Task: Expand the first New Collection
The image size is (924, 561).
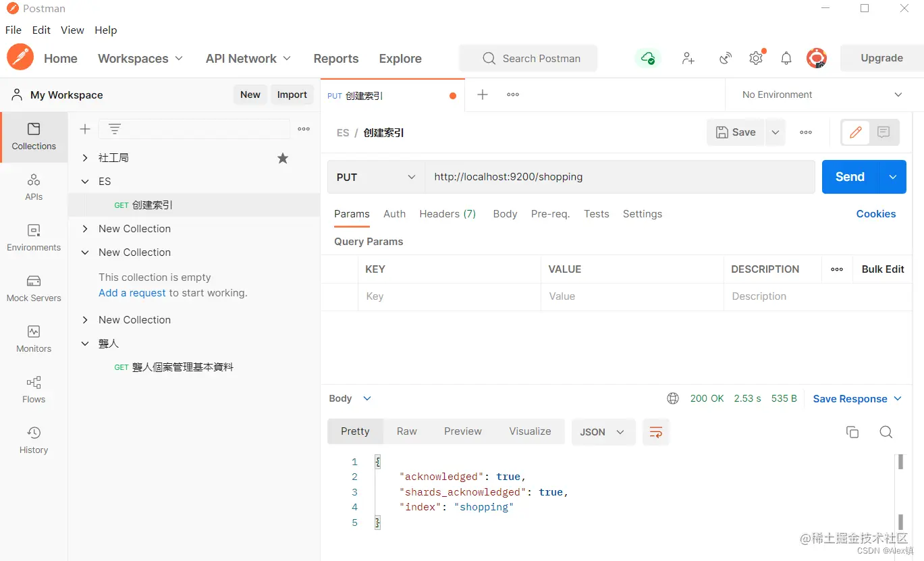Action: pyautogui.click(x=85, y=229)
